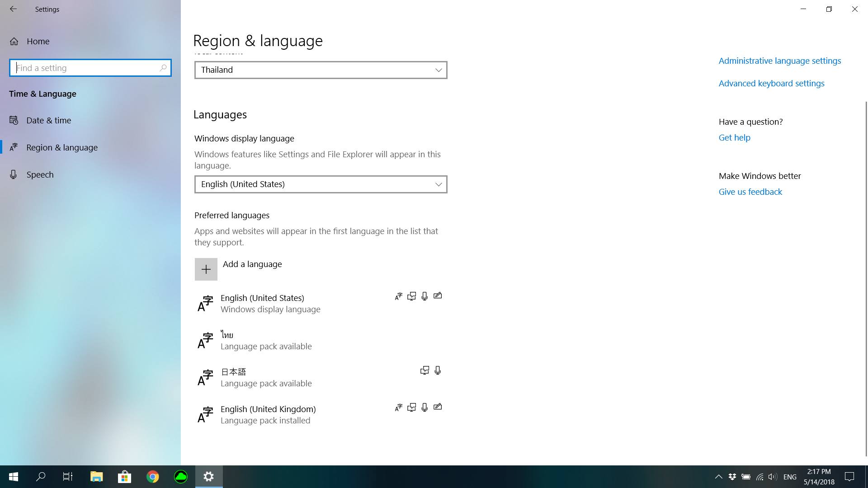Click the Home icon in the sidebar
Screen dimensions: 868x488
click(x=14, y=42)
